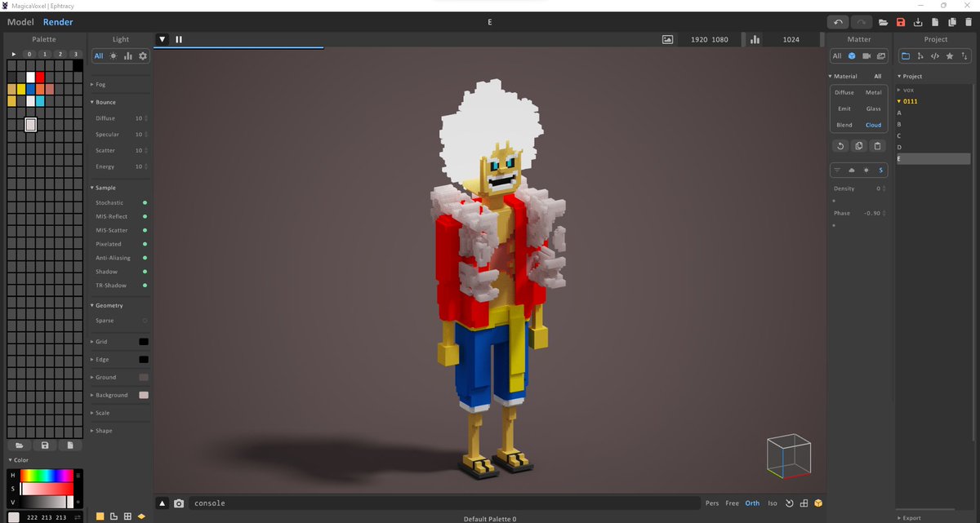Create a new file from the top bar
980x523 pixels.
(935, 22)
